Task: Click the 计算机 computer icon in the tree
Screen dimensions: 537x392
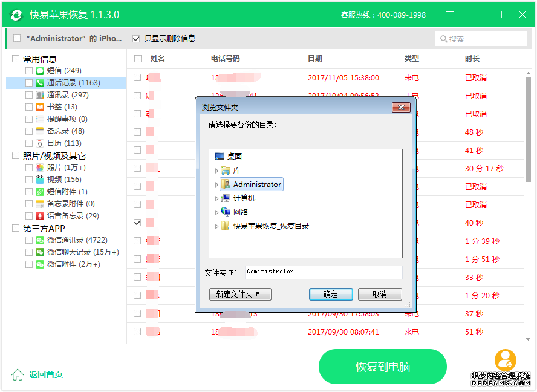Action: (226, 198)
